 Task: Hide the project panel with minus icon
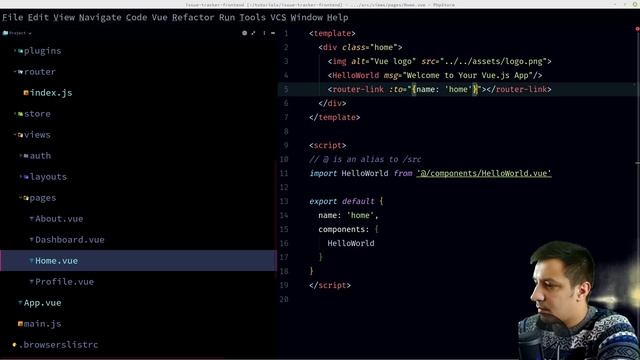point(273,33)
